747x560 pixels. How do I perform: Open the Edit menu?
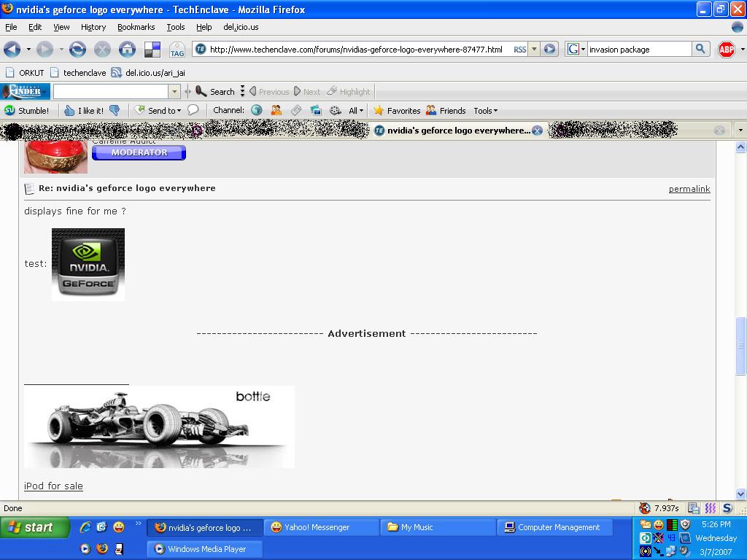35,27
